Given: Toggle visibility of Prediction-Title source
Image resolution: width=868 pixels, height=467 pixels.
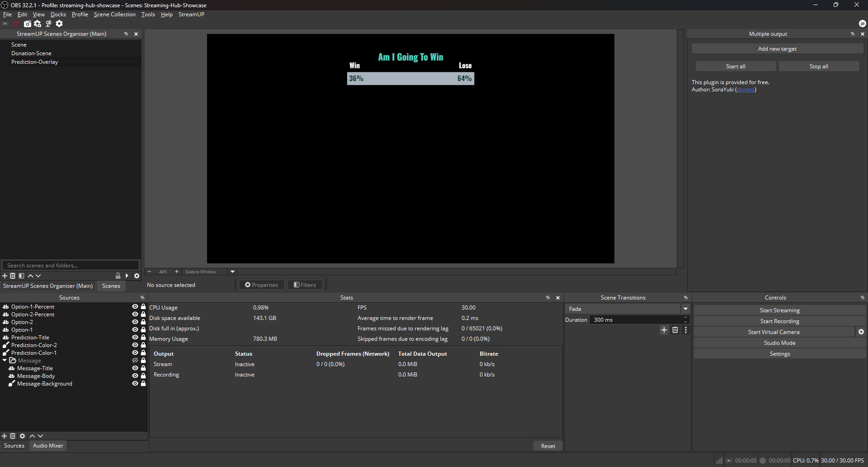Looking at the screenshot, I should [135, 337].
